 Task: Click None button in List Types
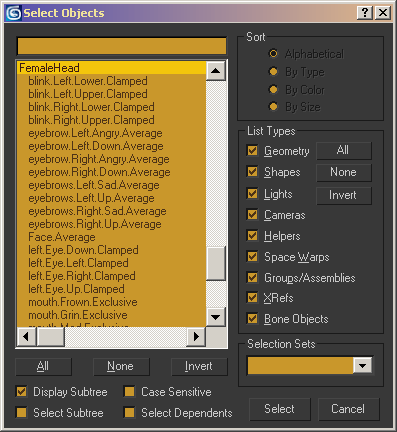tap(344, 172)
